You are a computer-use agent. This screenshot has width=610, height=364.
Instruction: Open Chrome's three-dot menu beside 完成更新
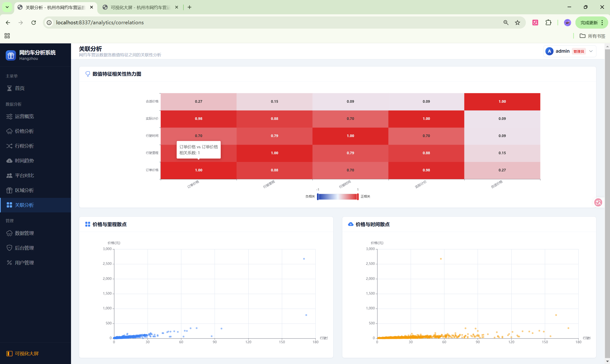(x=602, y=23)
